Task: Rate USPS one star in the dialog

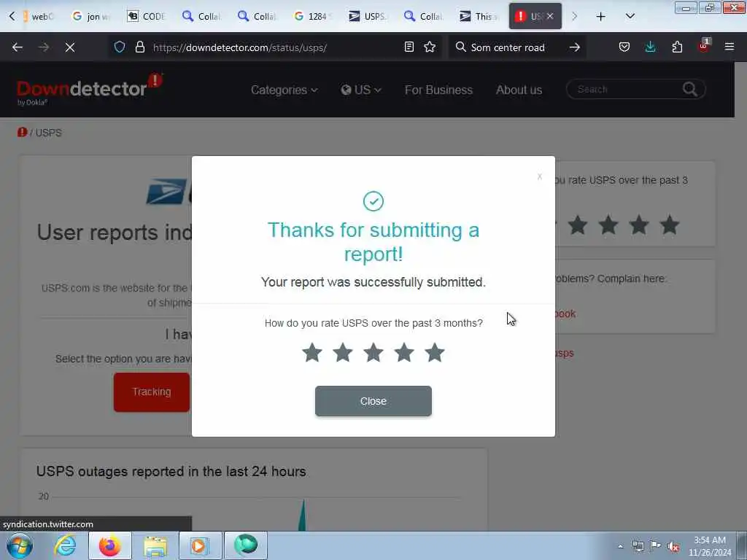Action: pyautogui.click(x=312, y=353)
